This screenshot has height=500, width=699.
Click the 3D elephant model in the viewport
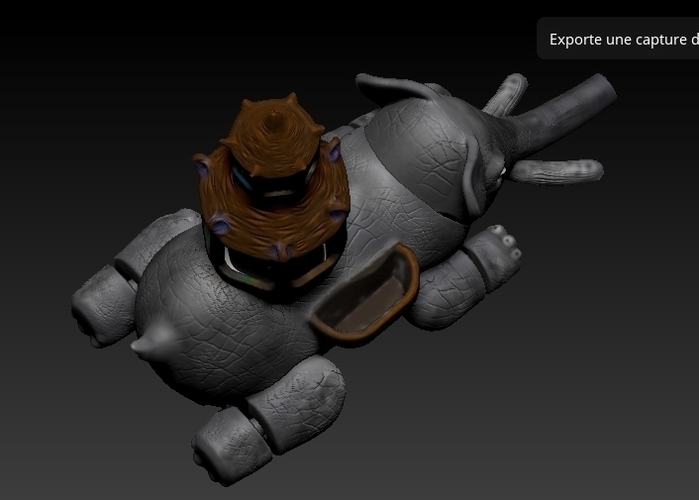(343, 279)
